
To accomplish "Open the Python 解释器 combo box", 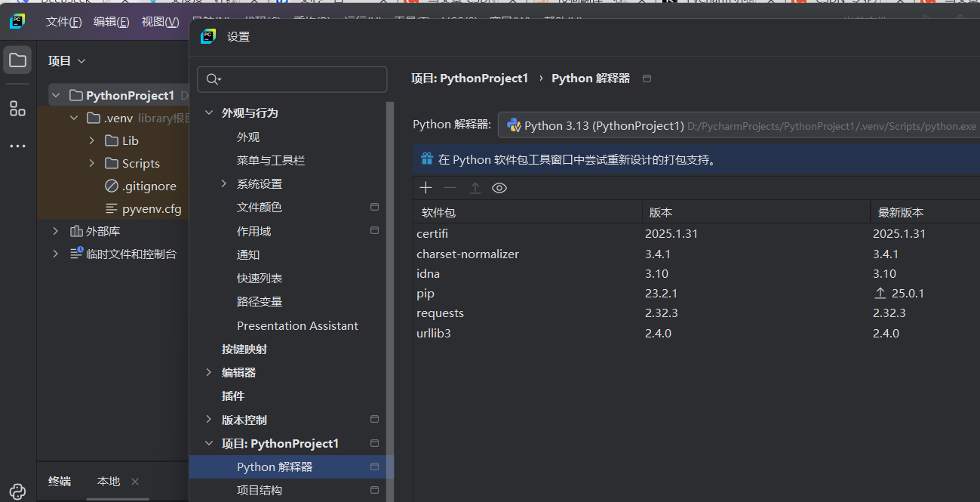I will [x=739, y=125].
